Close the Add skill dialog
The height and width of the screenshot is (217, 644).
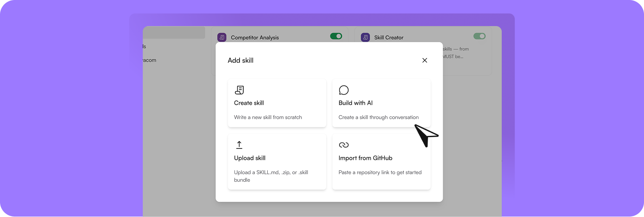point(425,60)
